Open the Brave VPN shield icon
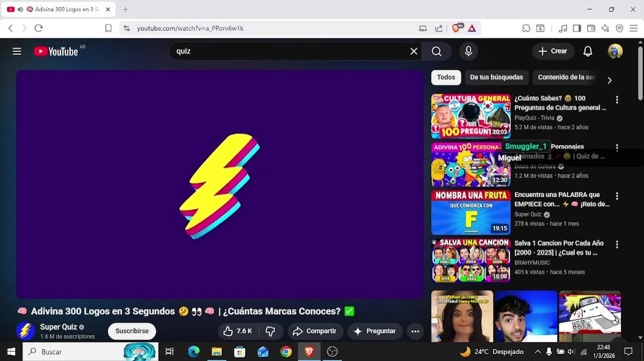The width and height of the screenshot is (644, 361). click(619, 28)
